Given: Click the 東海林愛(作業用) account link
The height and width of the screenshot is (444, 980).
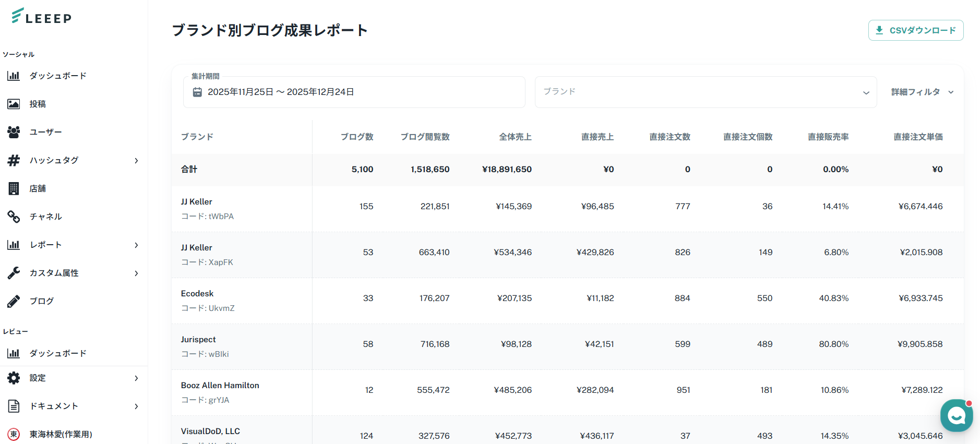Looking at the screenshot, I should (61, 435).
